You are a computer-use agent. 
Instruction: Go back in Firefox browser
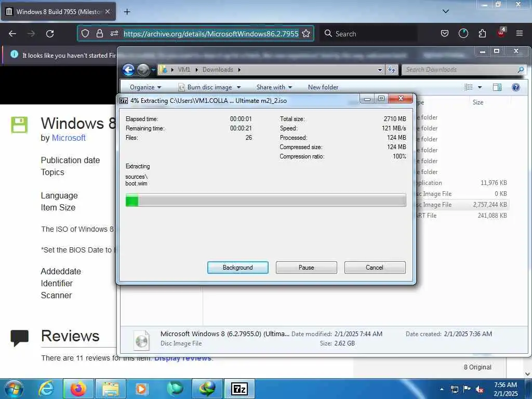[12, 34]
